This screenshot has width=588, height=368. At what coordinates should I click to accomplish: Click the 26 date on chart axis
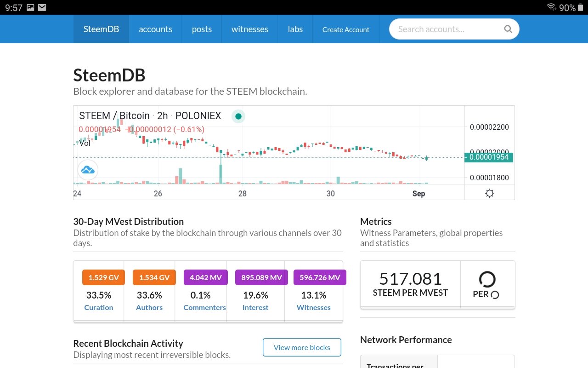click(158, 194)
